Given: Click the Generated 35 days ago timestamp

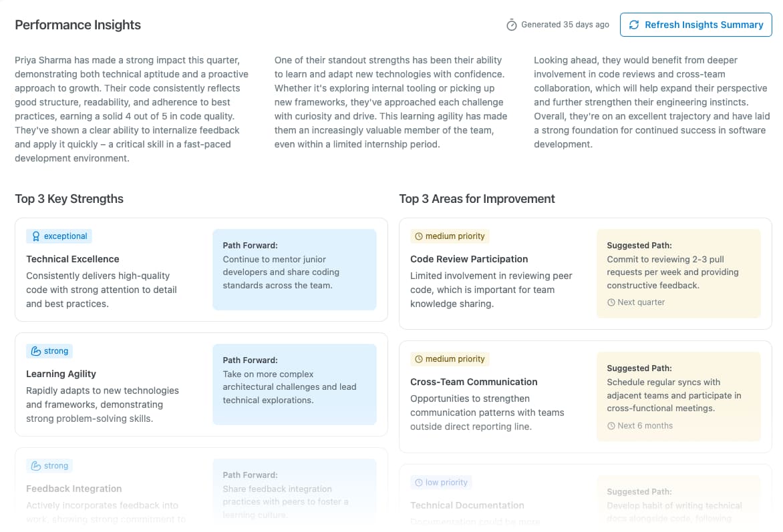Looking at the screenshot, I should coord(565,25).
